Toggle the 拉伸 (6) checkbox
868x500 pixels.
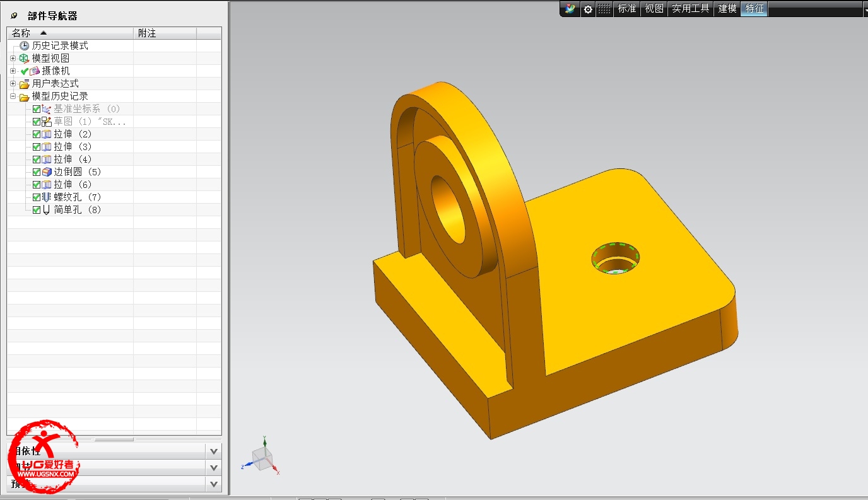click(x=37, y=185)
